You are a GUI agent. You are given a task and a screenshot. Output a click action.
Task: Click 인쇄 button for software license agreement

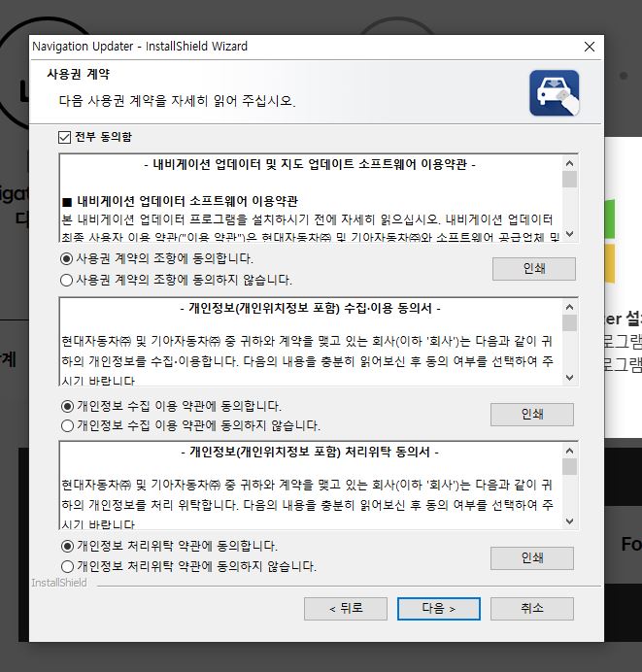[x=533, y=269]
